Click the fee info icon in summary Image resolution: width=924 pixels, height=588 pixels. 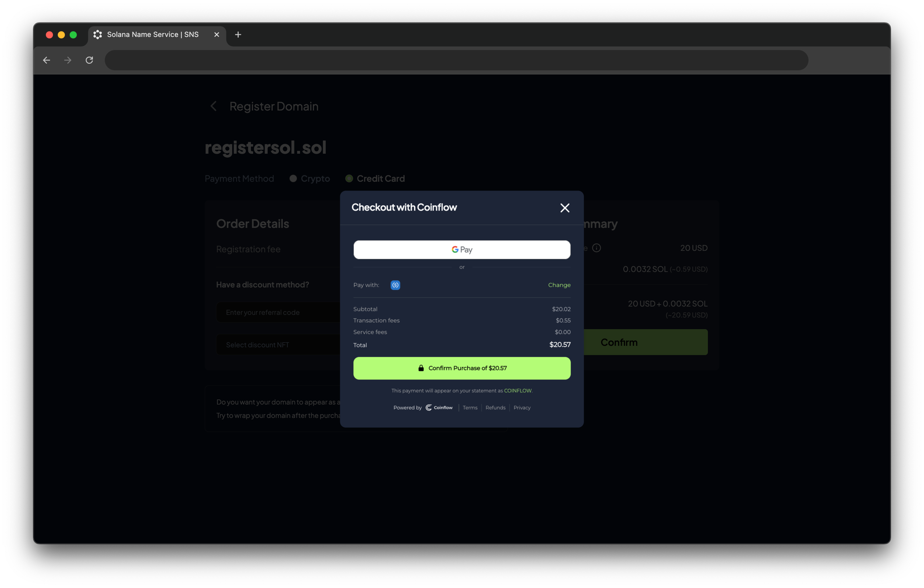596,248
